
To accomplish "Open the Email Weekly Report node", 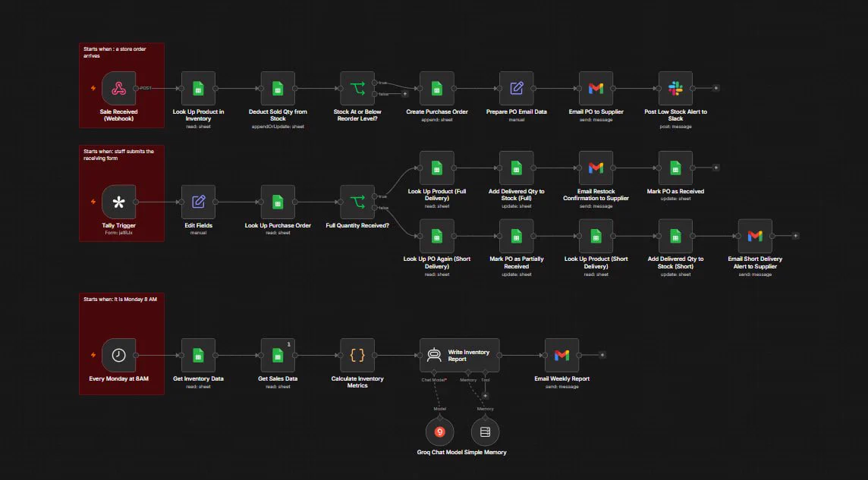I will point(562,355).
